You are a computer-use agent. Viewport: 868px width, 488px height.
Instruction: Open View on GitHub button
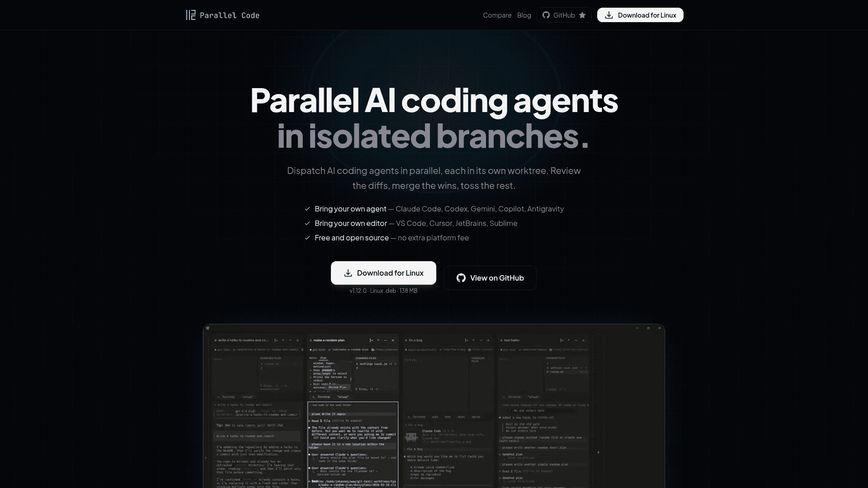(490, 278)
